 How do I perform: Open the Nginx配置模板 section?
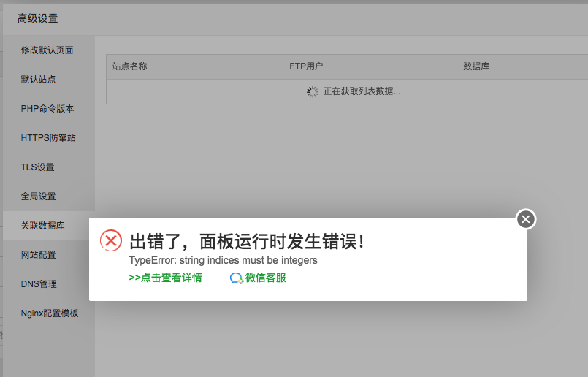coord(49,313)
